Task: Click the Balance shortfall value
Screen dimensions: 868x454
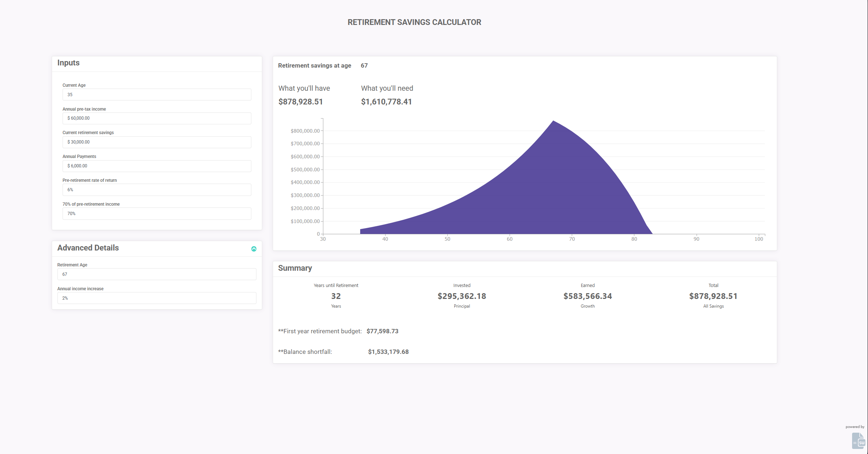Action: [388, 352]
